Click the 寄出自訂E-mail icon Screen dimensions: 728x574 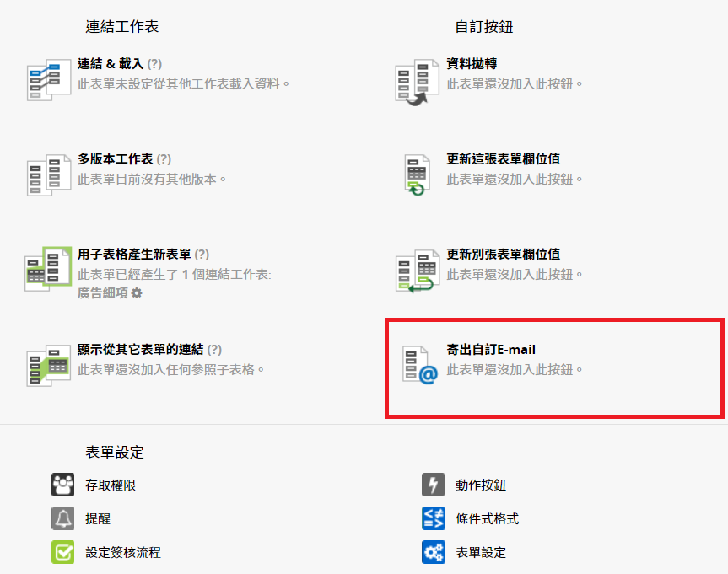coord(420,365)
